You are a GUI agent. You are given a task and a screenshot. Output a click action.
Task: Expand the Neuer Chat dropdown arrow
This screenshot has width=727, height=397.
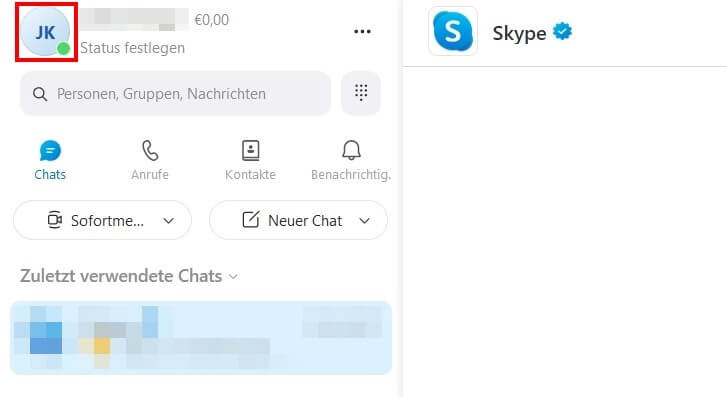tap(365, 221)
